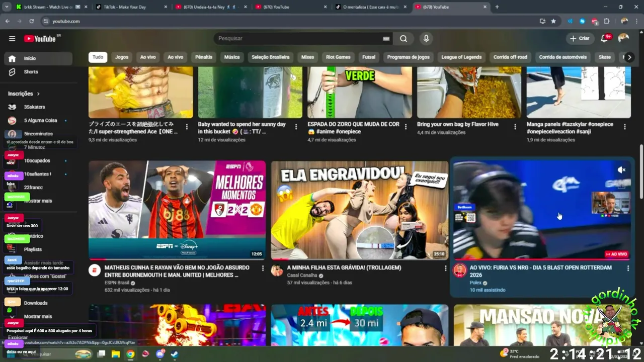Open the YouTube account avatar menu

pos(623,39)
